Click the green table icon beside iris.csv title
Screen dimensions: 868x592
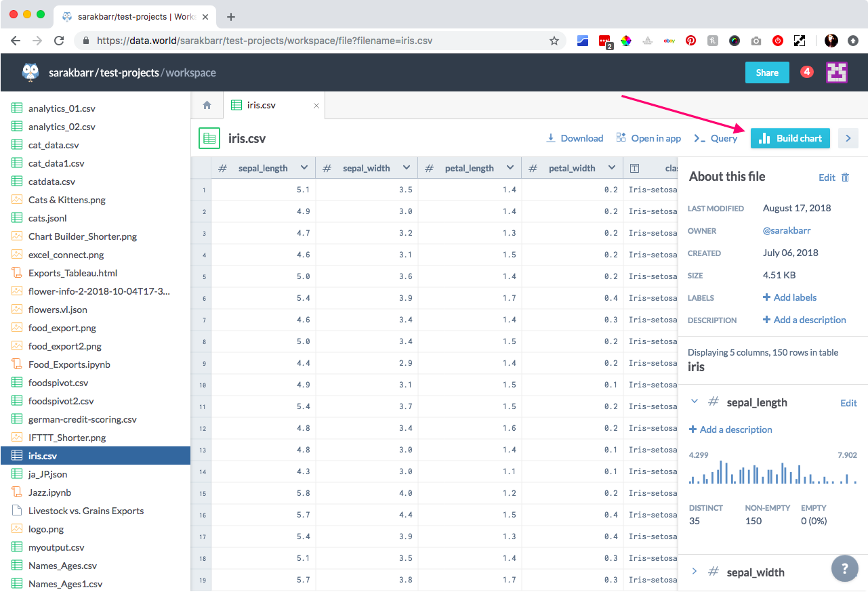[209, 138]
